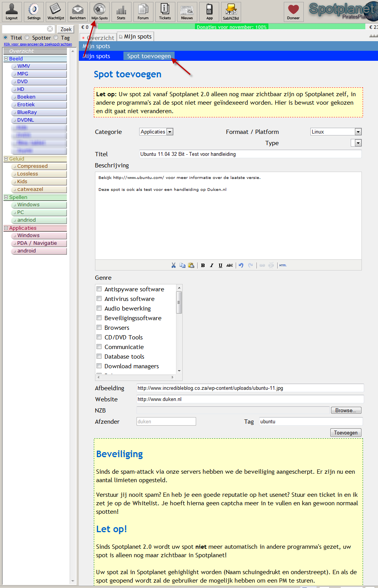Click the Cut scissors icon in editor
The width and height of the screenshot is (378, 588).
pos(173,265)
